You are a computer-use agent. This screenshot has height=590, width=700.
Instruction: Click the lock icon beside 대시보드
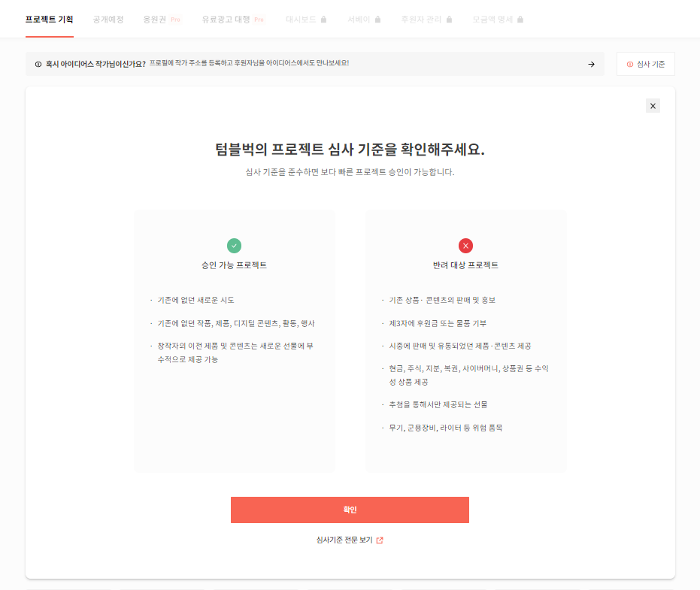(x=323, y=20)
